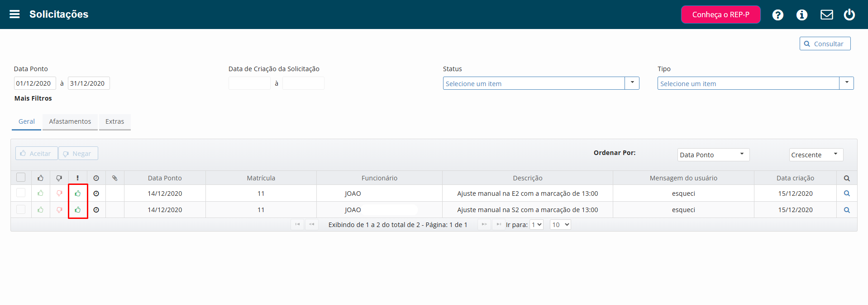Go to next page pagination icon
The width and height of the screenshot is (868, 305).
[x=484, y=224]
